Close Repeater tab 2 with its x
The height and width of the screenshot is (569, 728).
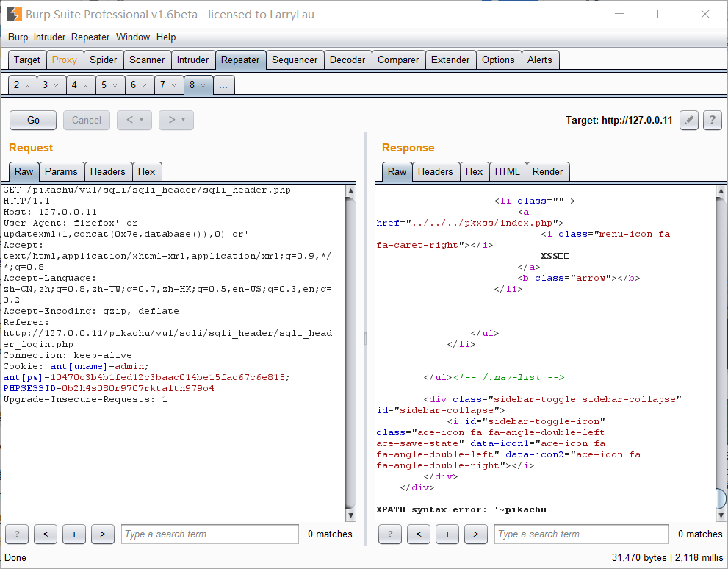pos(27,85)
